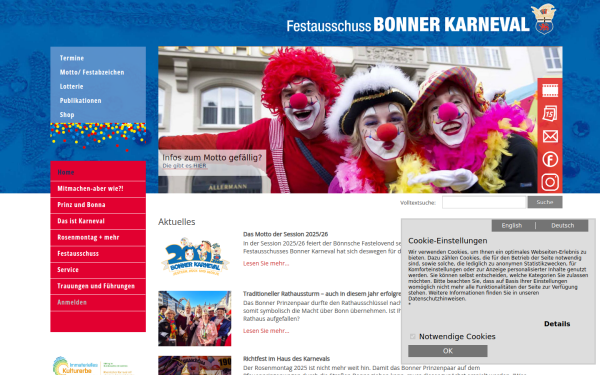Expand cookie Details
The image size is (600, 375).
[x=557, y=324]
